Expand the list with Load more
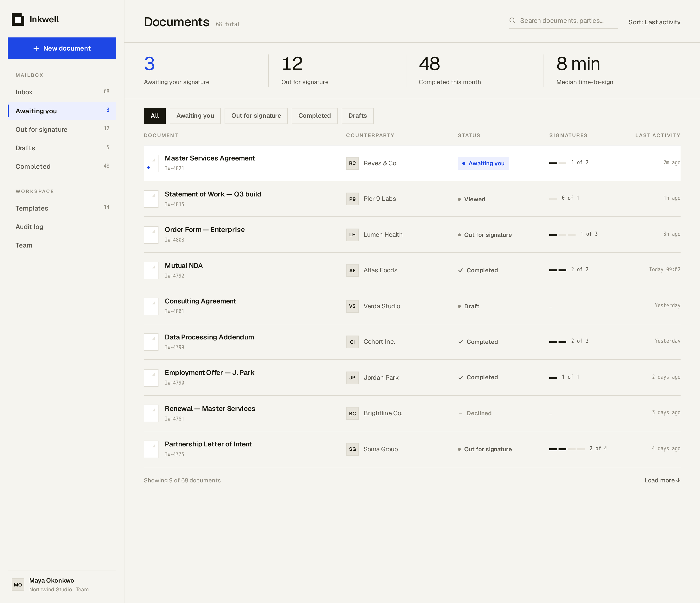Screen dimensions: 700x603 pyautogui.click(x=662, y=480)
